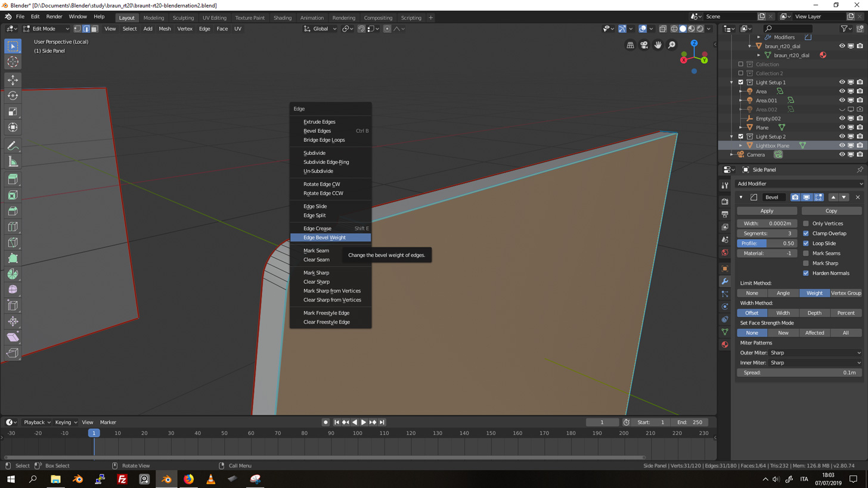Open the Outer Miter dropdown
The image size is (868, 488).
tap(816, 353)
